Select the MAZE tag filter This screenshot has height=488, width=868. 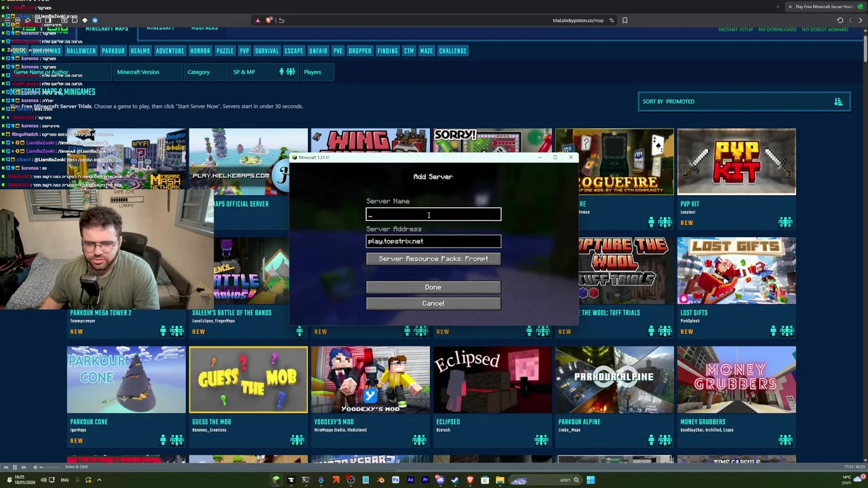(x=427, y=51)
